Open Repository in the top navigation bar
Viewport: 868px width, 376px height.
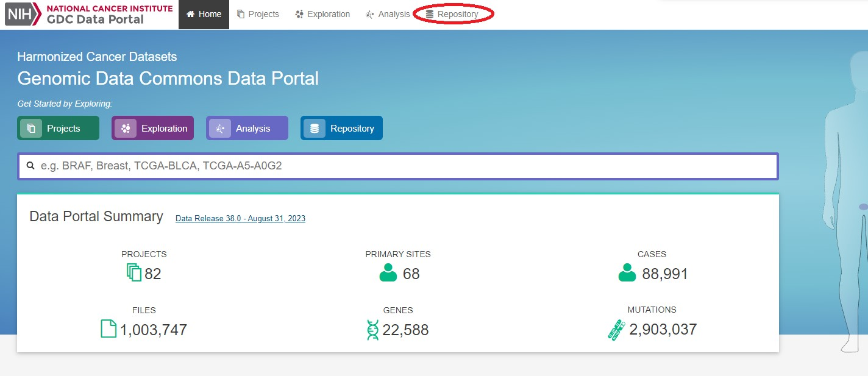pos(452,14)
